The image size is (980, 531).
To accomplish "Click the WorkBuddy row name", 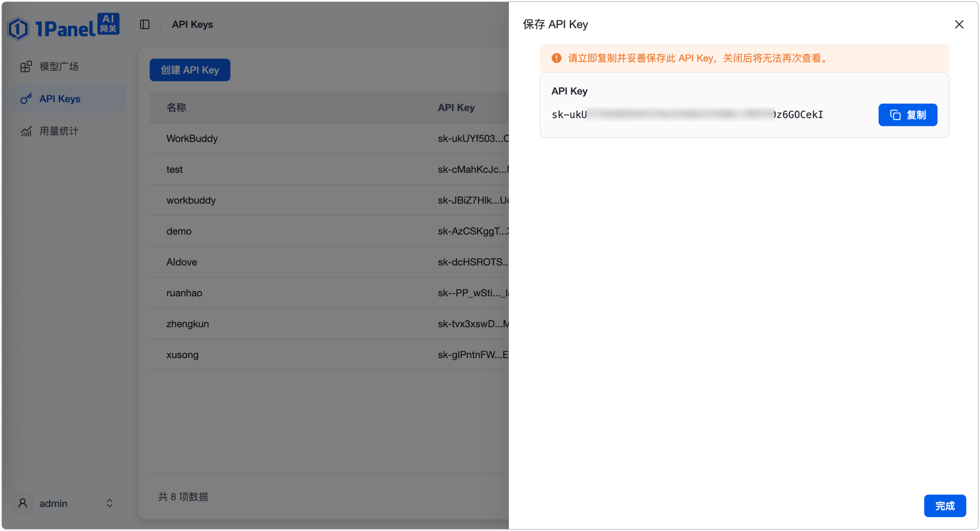I will pos(192,138).
